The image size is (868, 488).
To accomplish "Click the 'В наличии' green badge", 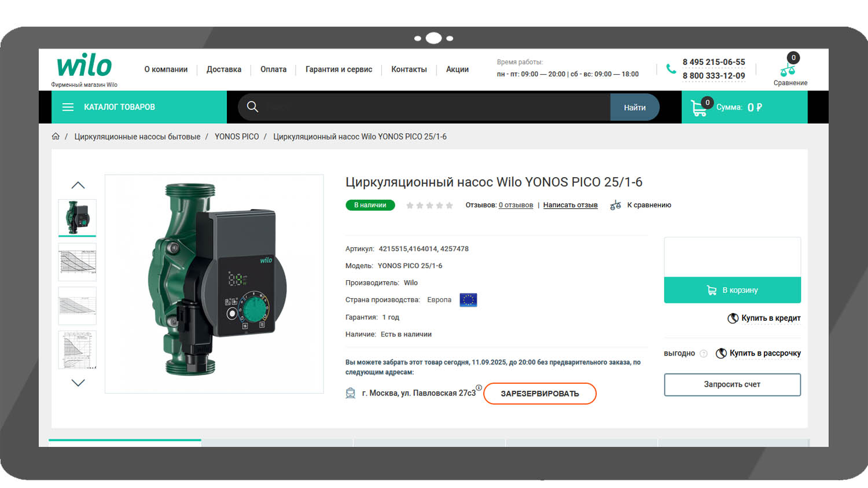I will tap(370, 205).
